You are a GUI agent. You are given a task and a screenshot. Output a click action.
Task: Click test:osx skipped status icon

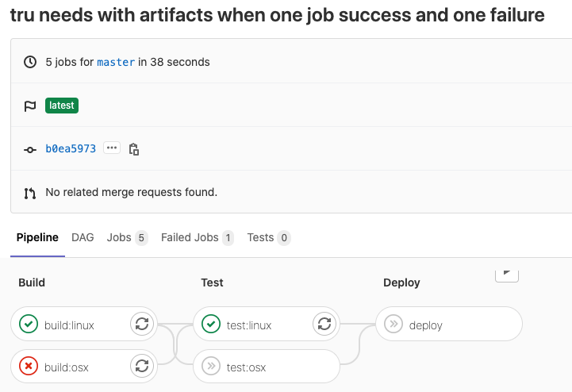(211, 366)
